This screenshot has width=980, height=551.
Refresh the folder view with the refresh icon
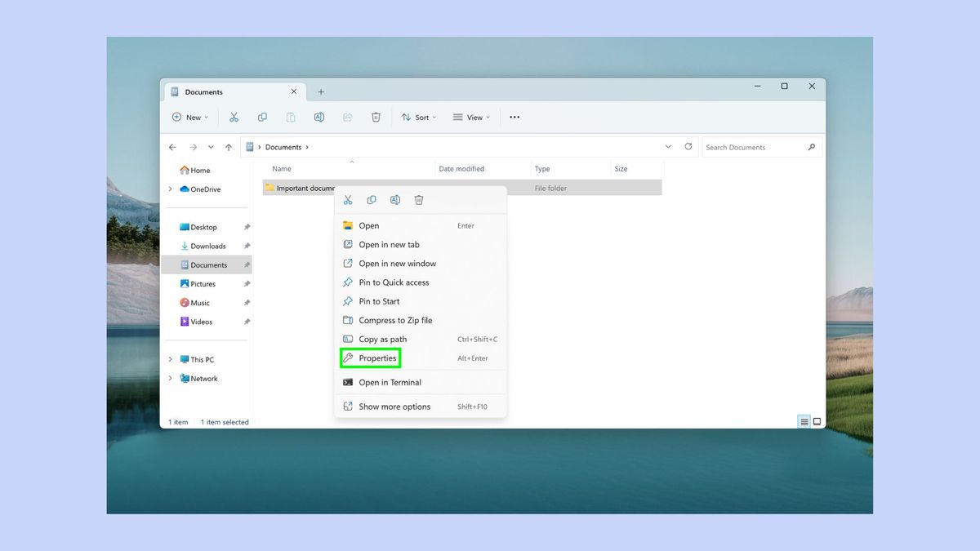(x=688, y=147)
